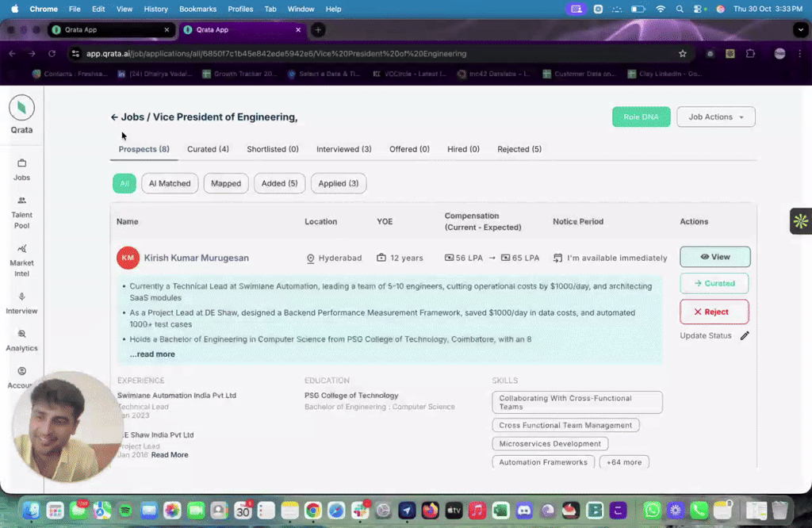The image size is (812, 528).
Task: Open the Bookmarks menu in menu bar
Action: pos(197,9)
